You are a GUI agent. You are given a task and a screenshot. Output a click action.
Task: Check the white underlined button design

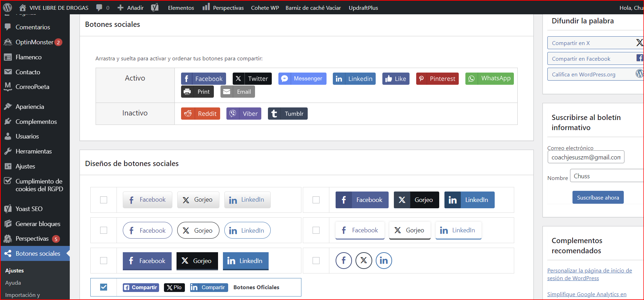tap(316, 230)
